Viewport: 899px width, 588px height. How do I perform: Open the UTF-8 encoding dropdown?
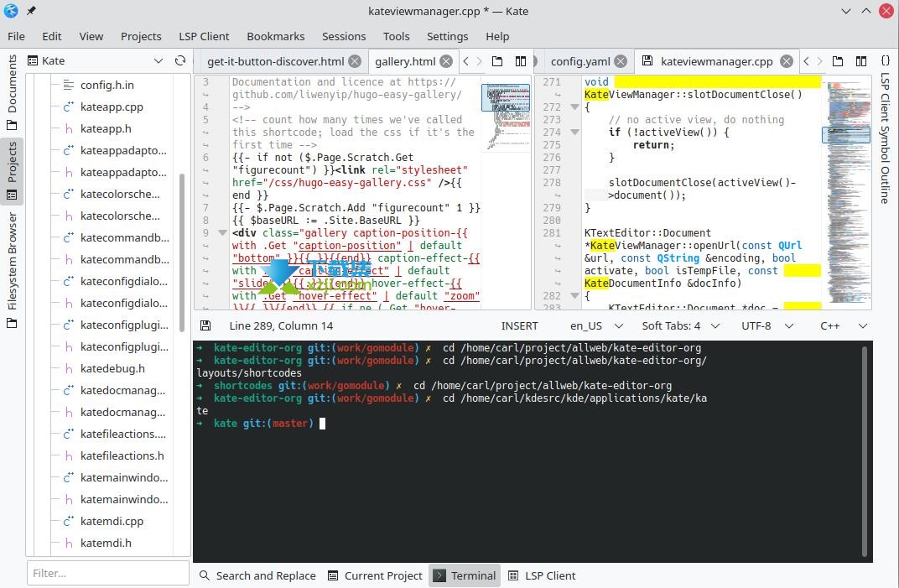767,325
